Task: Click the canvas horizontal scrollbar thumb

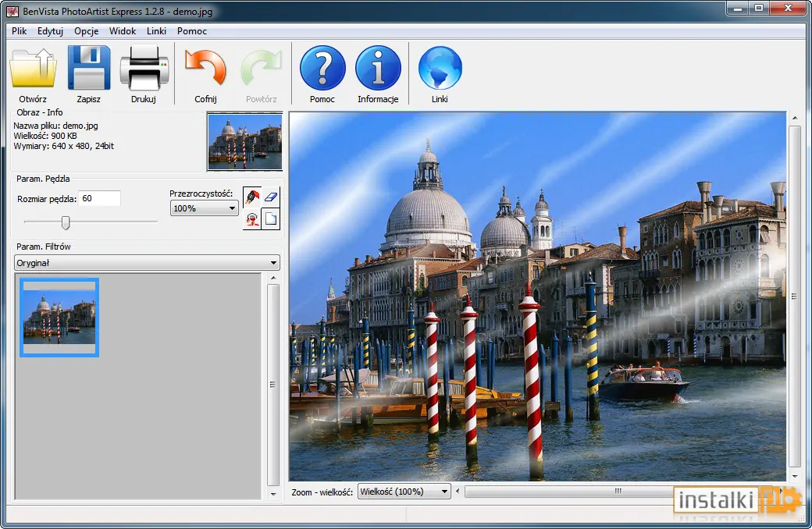Action: [618, 492]
